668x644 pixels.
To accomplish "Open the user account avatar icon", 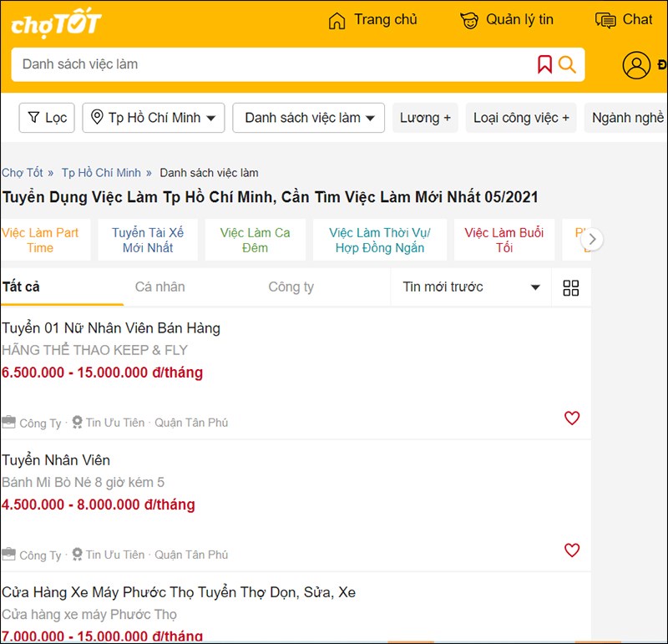I will pyautogui.click(x=636, y=65).
